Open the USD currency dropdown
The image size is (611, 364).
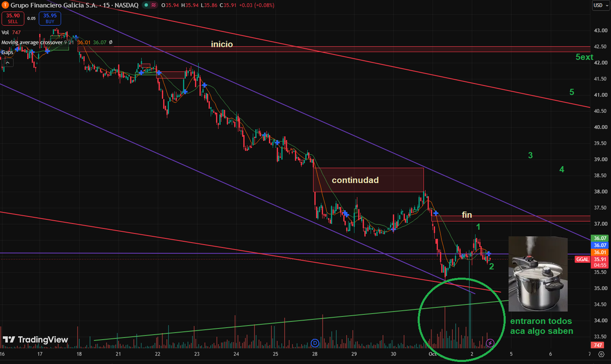600,5
